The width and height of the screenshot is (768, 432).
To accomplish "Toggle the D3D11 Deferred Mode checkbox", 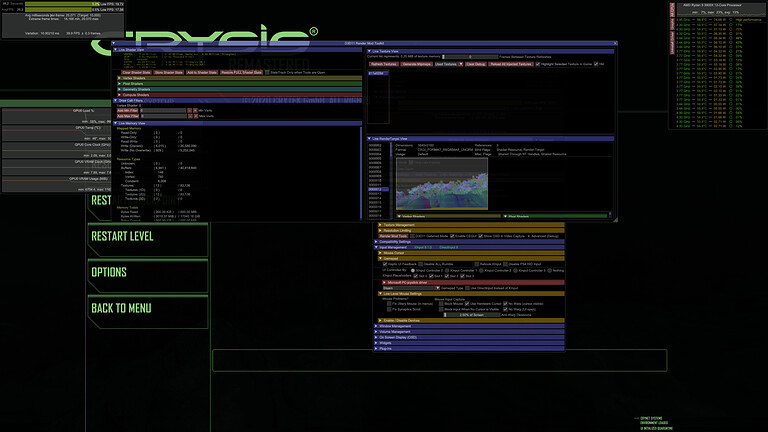I will coord(412,236).
